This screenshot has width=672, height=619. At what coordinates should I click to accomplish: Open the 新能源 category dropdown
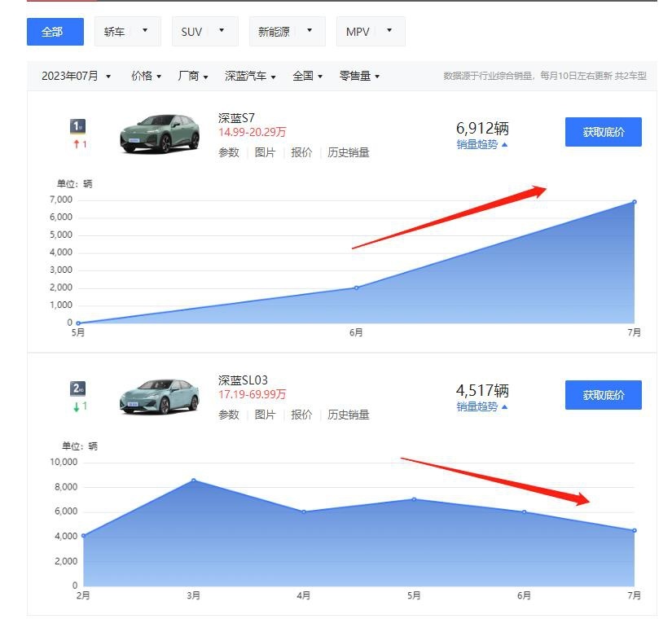(287, 32)
